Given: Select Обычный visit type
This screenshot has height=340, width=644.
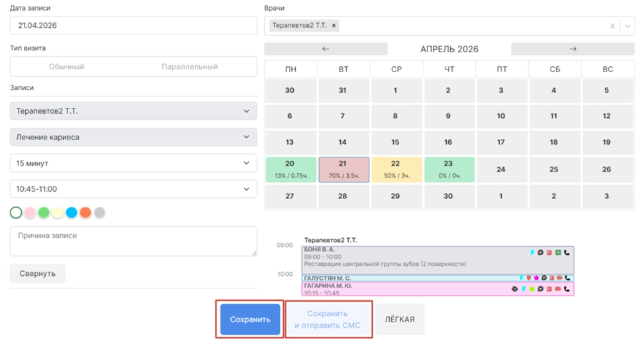Looking at the screenshot, I should (67, 67).
